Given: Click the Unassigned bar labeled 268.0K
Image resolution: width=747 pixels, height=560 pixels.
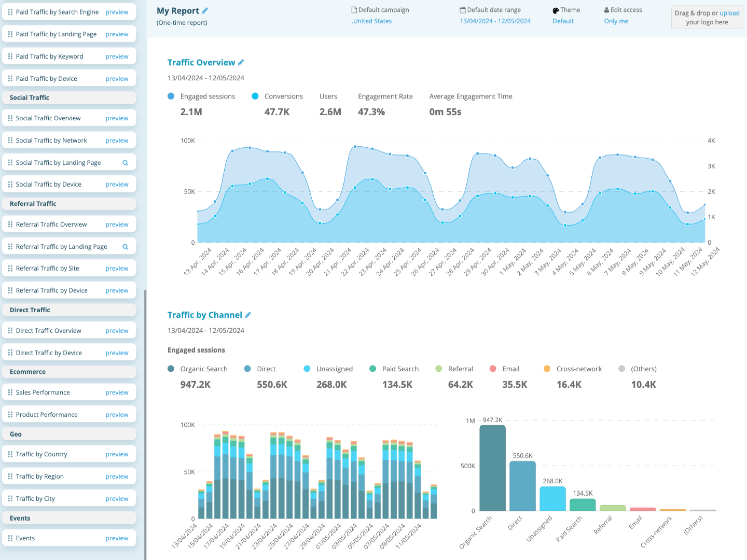Looking at the screenshot, I should click(552, 499).
